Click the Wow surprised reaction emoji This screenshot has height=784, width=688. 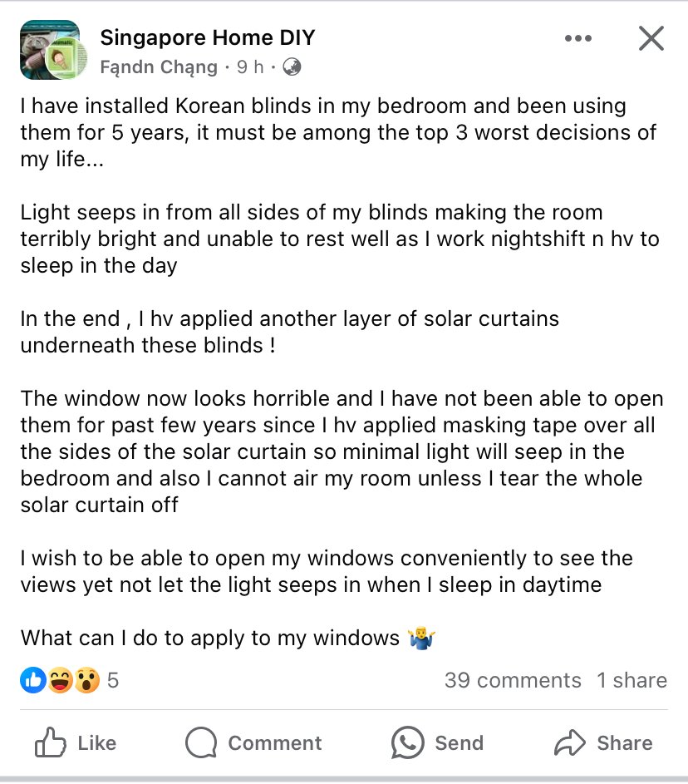[86, 681]
